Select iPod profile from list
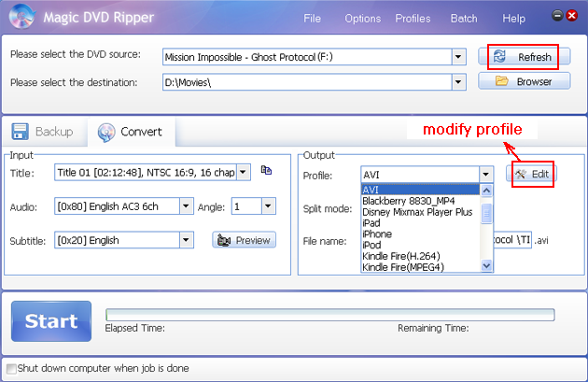 (x=420, y=245)
